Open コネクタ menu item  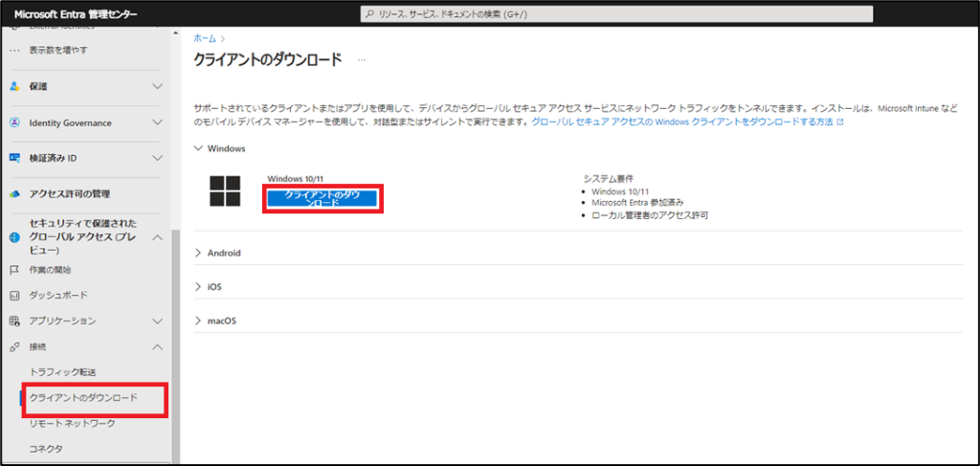pos(46,449)
